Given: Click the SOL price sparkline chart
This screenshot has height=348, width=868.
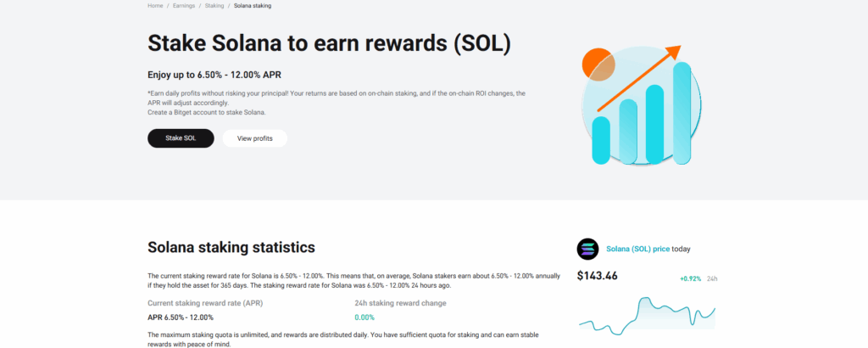Looking at the screenshot, I should (647, 314).
